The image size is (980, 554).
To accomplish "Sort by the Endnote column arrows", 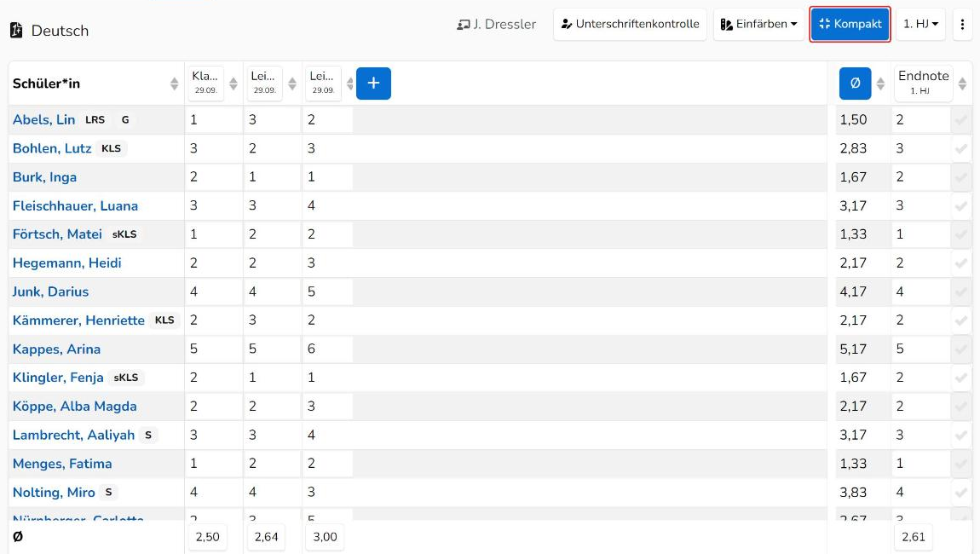I will click(962, 84).
